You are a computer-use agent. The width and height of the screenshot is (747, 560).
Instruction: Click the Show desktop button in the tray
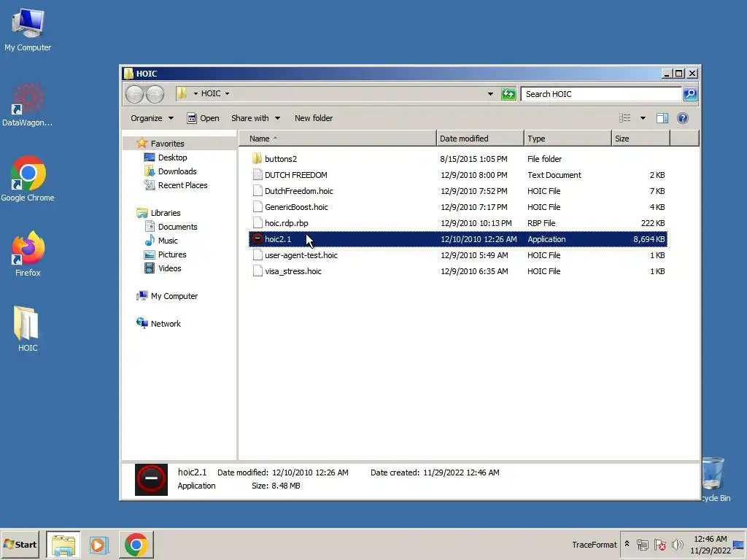point(738,545)
